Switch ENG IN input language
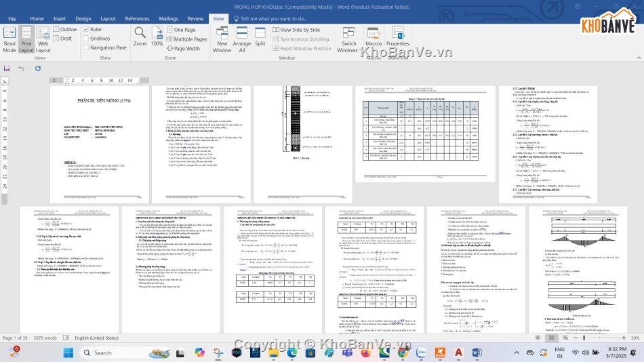This screenshot has width=644, height=362. click(x=559, y=353)
